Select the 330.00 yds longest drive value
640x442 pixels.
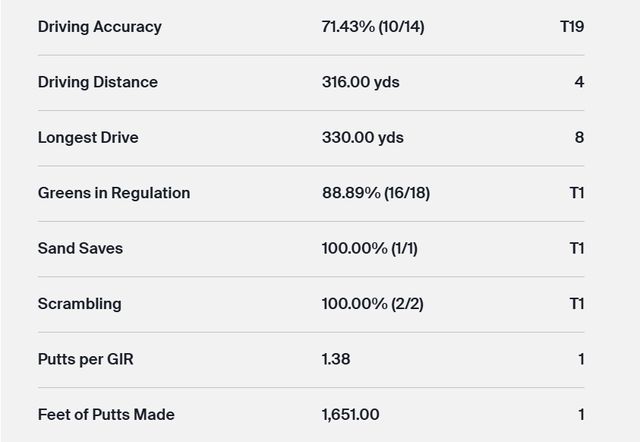pyautogui.click(x=362, y=138)
